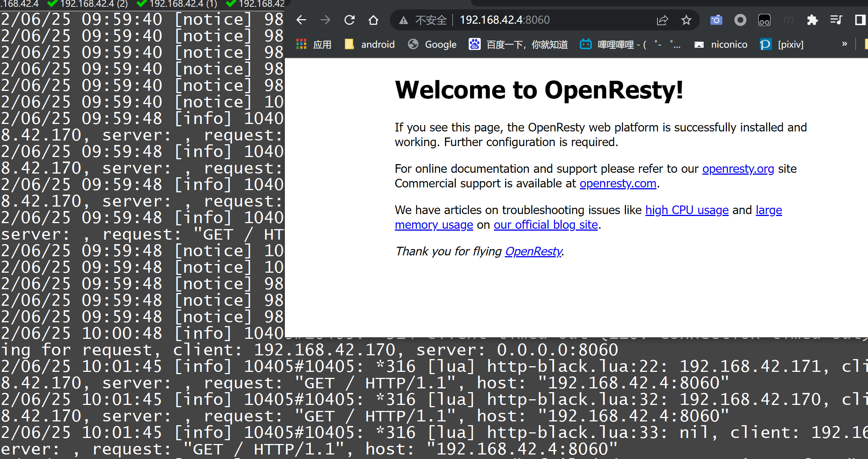The image size is (868, 459).
Task: Expand hidden bookmarks with double chevron
Action: [x=844, y=44]
